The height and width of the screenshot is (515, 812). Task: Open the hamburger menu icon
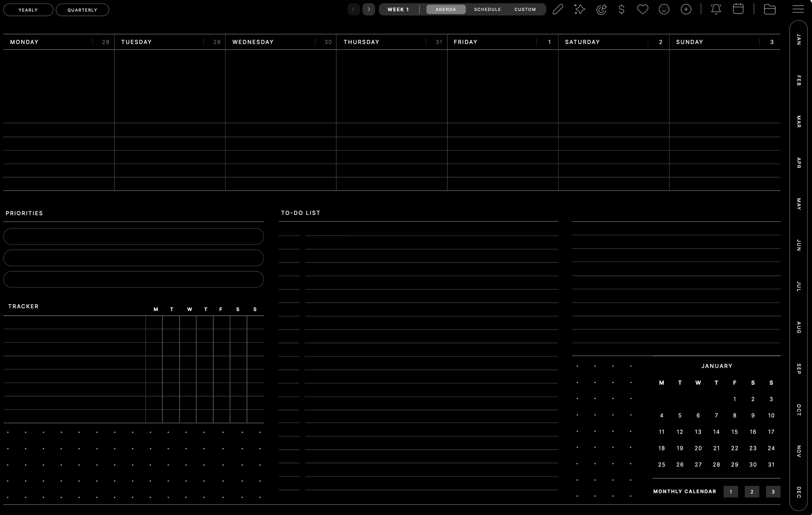coord(798,9)
